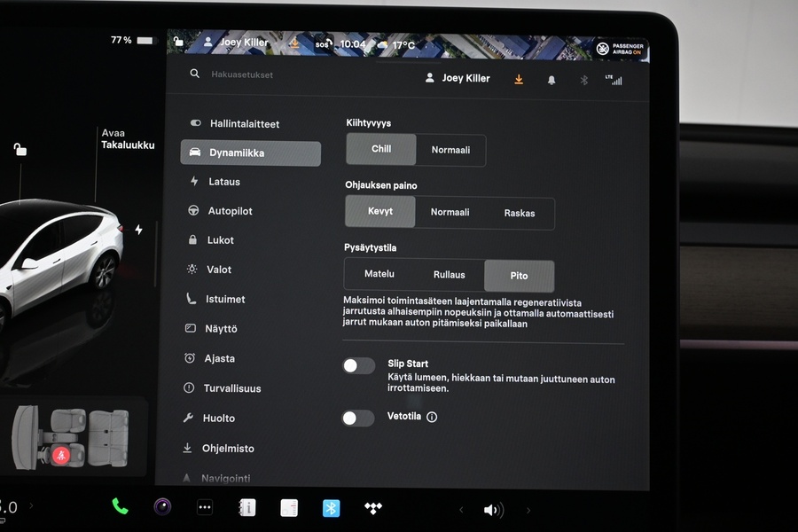Click the Vetotila info icon
This screenshot has width=798, height=532.
[432, 417]
